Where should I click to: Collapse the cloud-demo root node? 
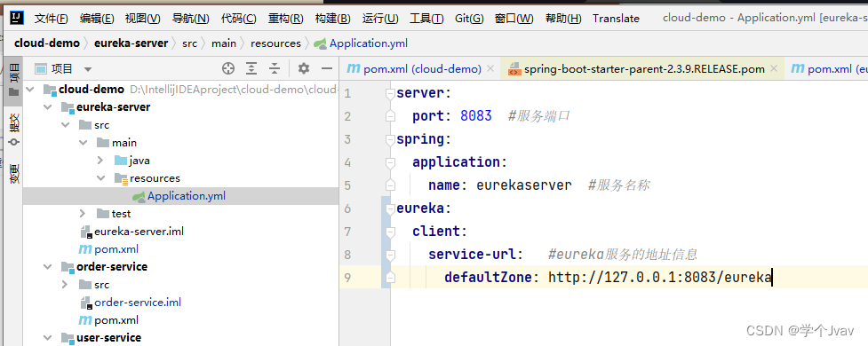click(29, 90)
